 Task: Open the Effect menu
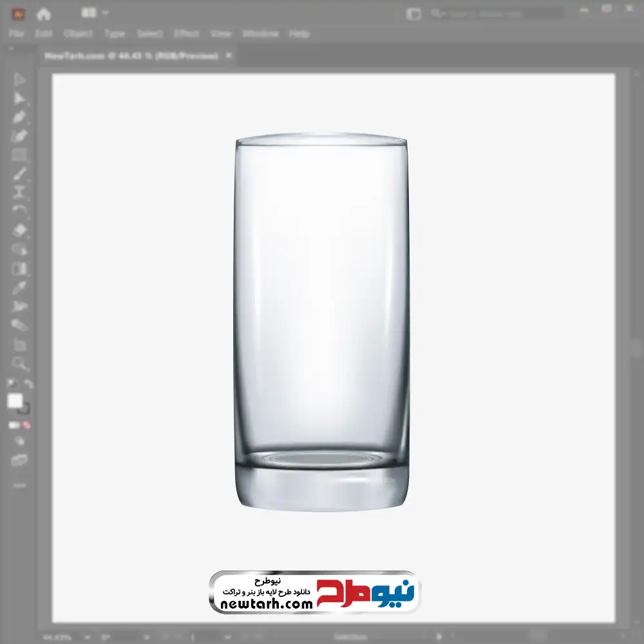click(x=187, y=33)
